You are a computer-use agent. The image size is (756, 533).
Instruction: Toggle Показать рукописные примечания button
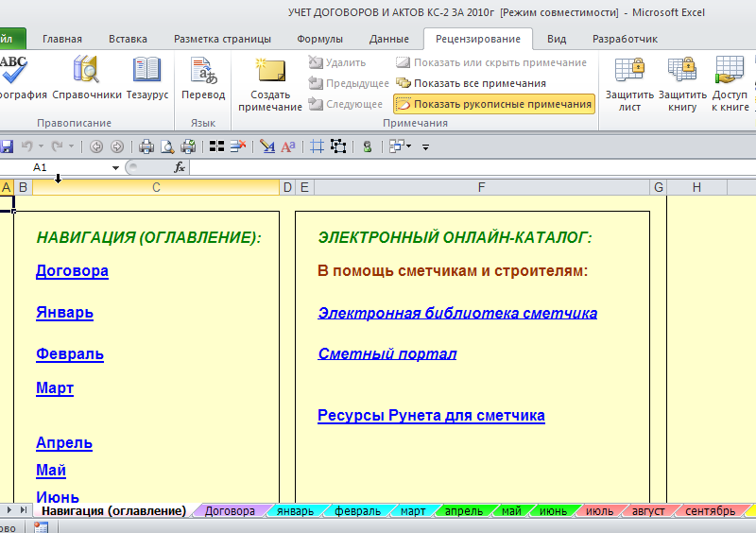tap(493, 104)
